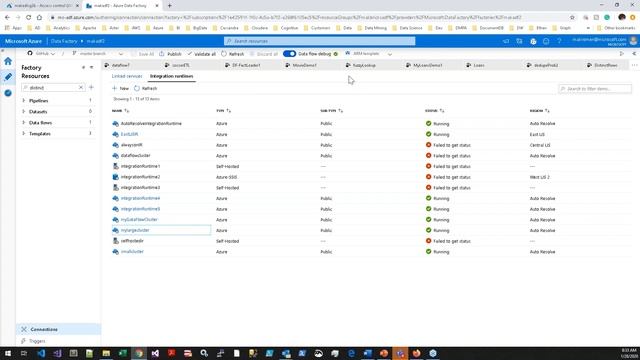Click the alwaysonIR name

(131, 145)
